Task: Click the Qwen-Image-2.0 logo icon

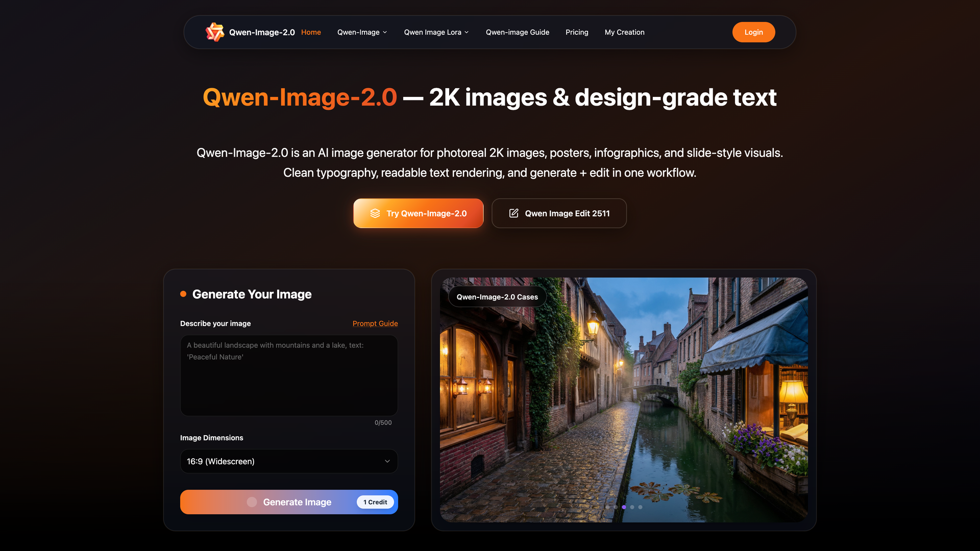Action: point(214,32)
